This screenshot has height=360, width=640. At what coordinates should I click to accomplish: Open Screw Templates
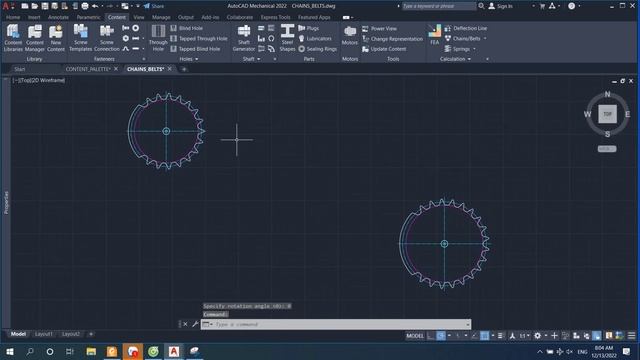(80, 38)
